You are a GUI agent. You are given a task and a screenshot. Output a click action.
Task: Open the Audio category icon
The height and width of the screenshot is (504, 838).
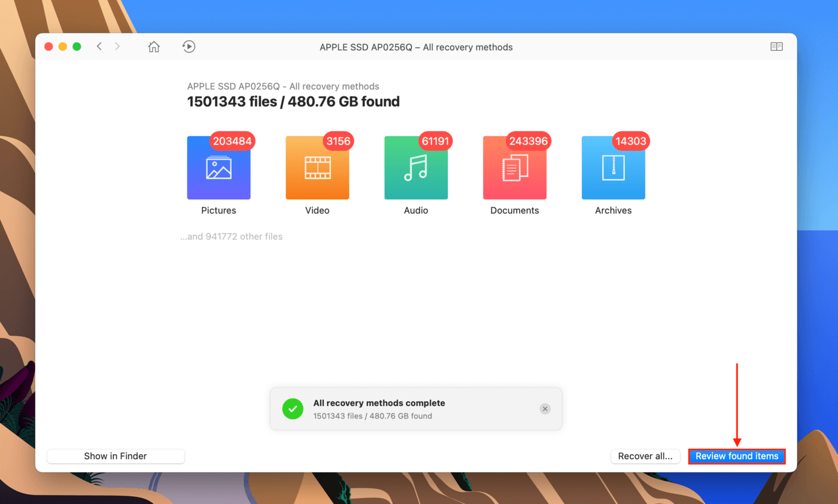[416, 168]
